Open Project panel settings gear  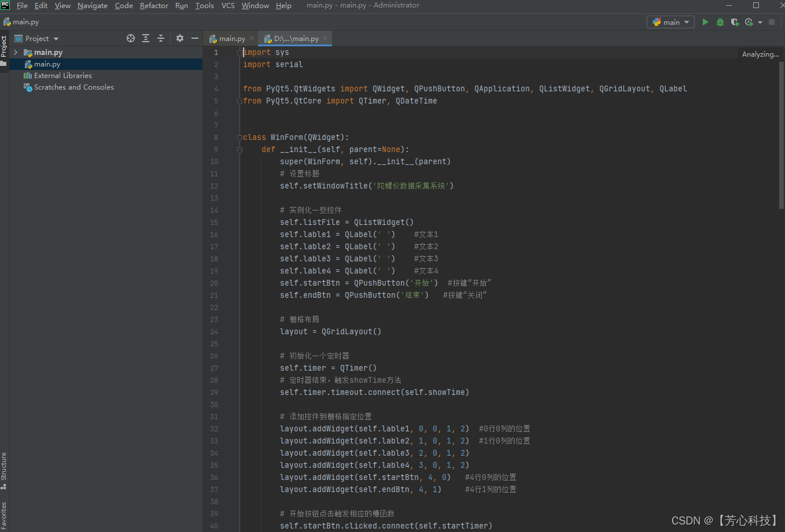pos(180,38)
